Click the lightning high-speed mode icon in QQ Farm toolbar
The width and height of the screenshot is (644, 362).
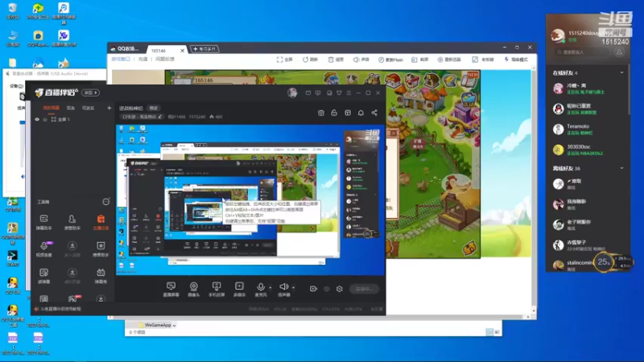pyautogui.click(x=506, y=60)
